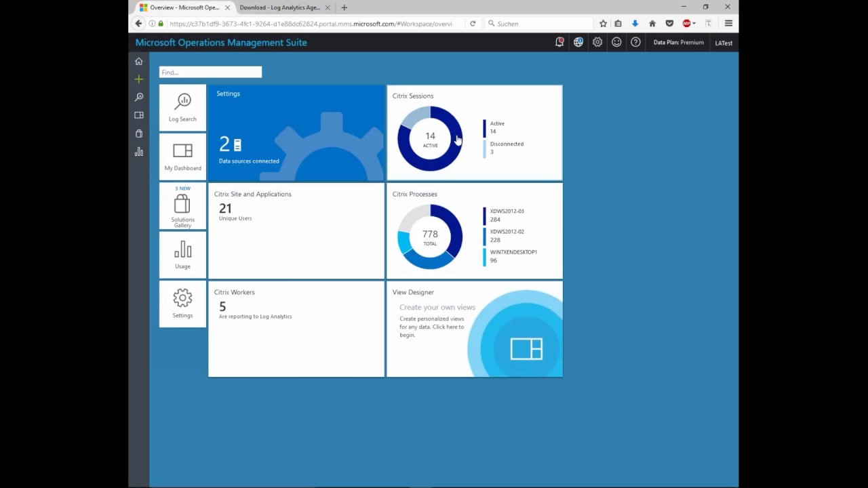The image size is (868, 488).
Task: Click the globe icon in OMS header
Action: pyautogui.click(x=578, y=42)
